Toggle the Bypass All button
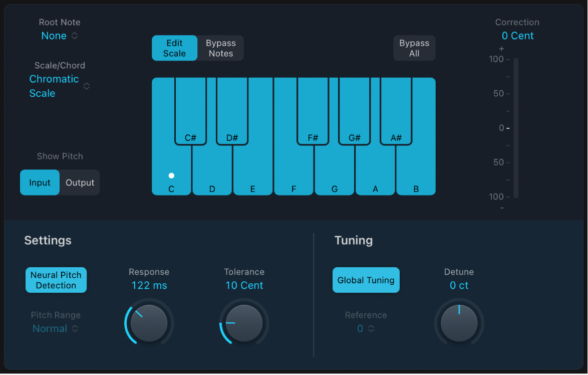588x375 pixels. coord(414,48)
